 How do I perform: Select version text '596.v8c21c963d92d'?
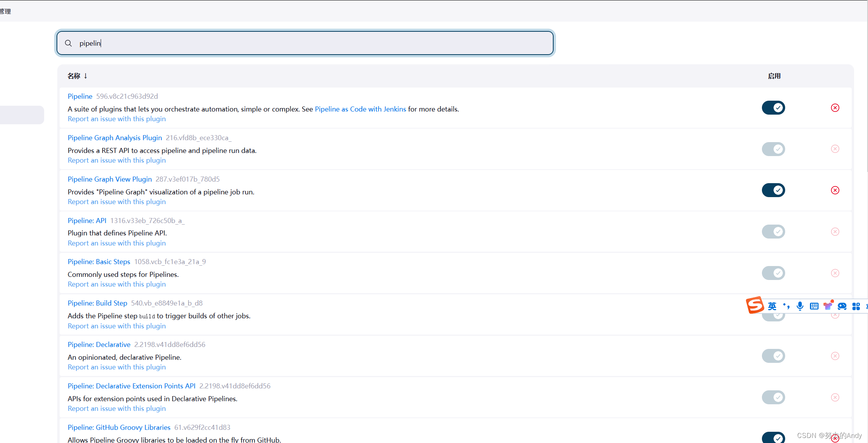click(x=127, y=96)
